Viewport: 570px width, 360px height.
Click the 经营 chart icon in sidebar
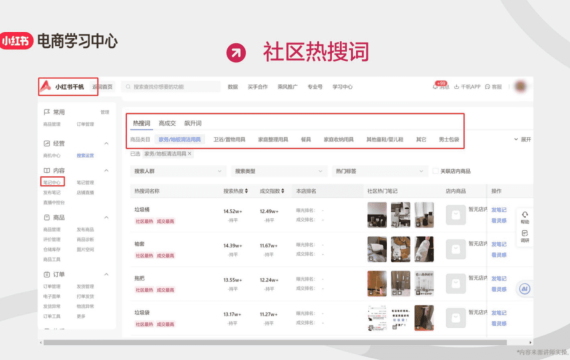(x=47, y=143)
